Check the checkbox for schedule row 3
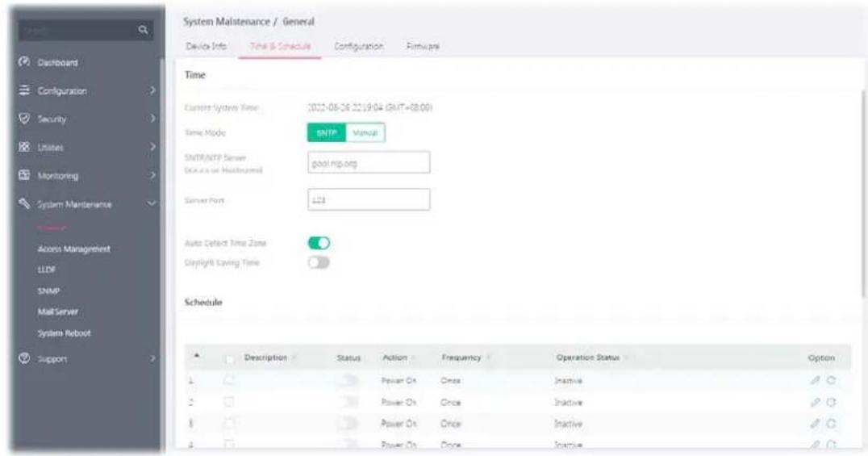Screen dimensions: 868x456 click(229, 423)
